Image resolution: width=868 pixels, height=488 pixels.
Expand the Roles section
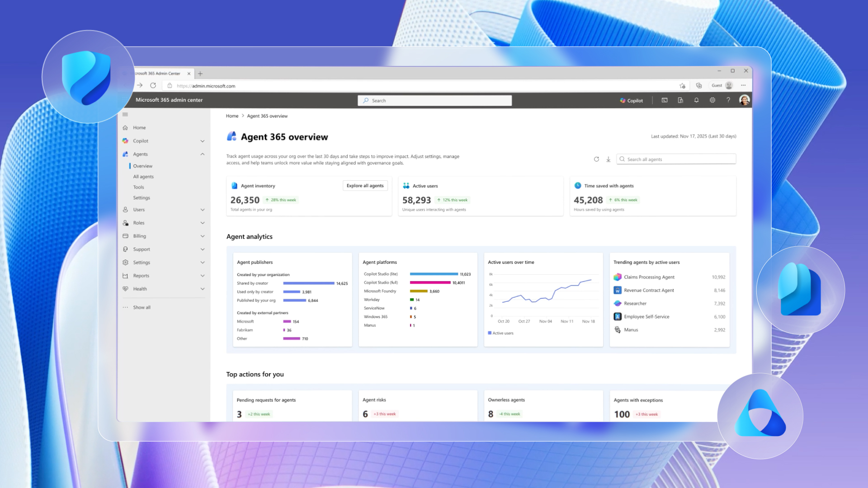click(202, 223)
